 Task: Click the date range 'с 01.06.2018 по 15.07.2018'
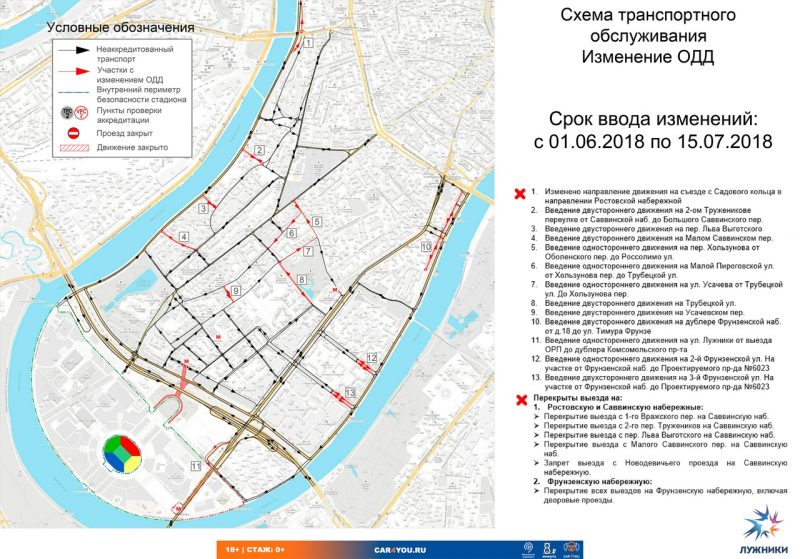click(x=653, y=141)
